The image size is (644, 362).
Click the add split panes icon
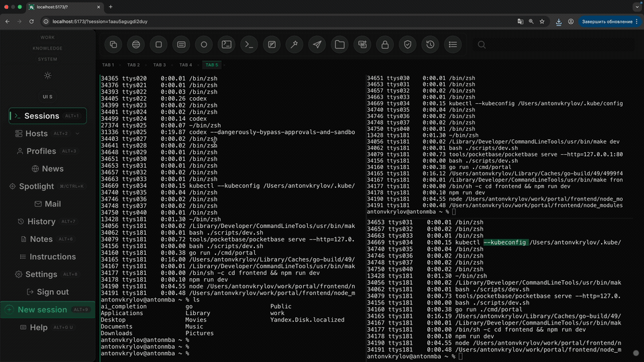(x=362, y=44)
